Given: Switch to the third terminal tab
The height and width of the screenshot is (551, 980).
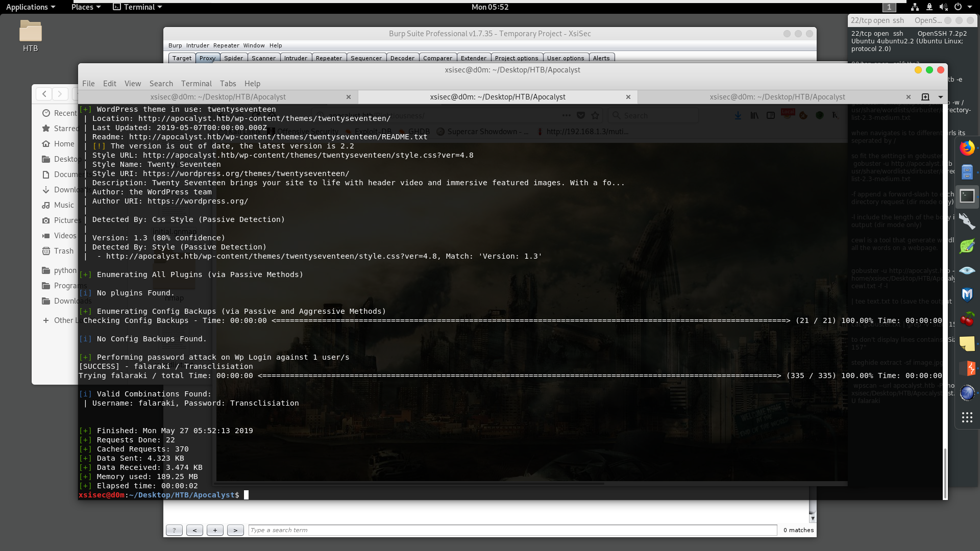Looking at the screenshot, I should coord(777,97).
